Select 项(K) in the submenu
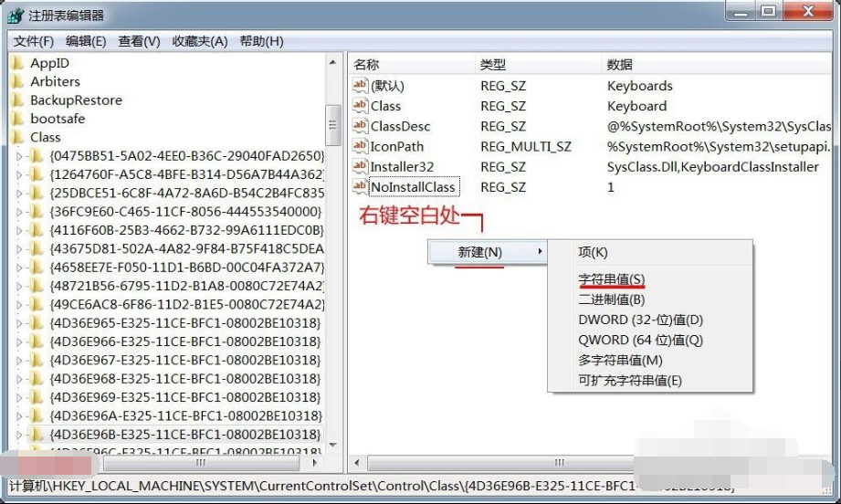841x504 pixels. click(x=593, y=253)
